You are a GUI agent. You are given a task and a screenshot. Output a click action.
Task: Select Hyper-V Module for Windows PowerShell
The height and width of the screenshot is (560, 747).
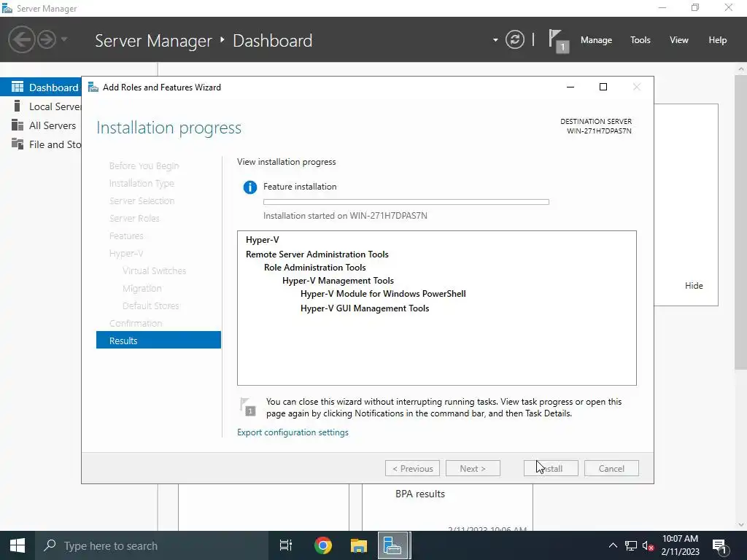click(x=383, y=294)
